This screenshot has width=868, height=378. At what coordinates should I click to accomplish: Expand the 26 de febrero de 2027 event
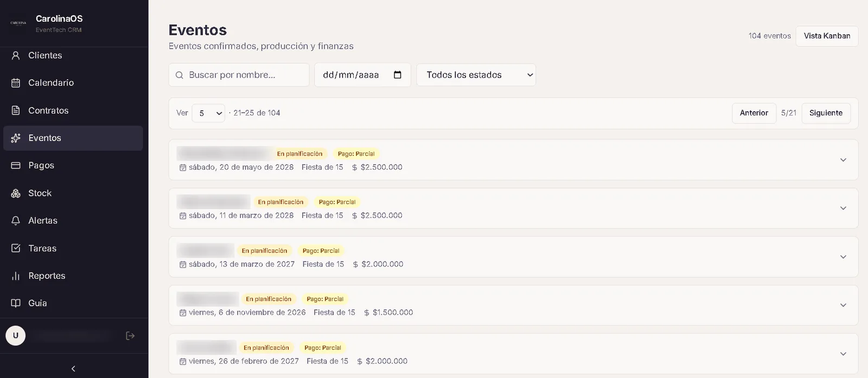[x=843, y=354]
